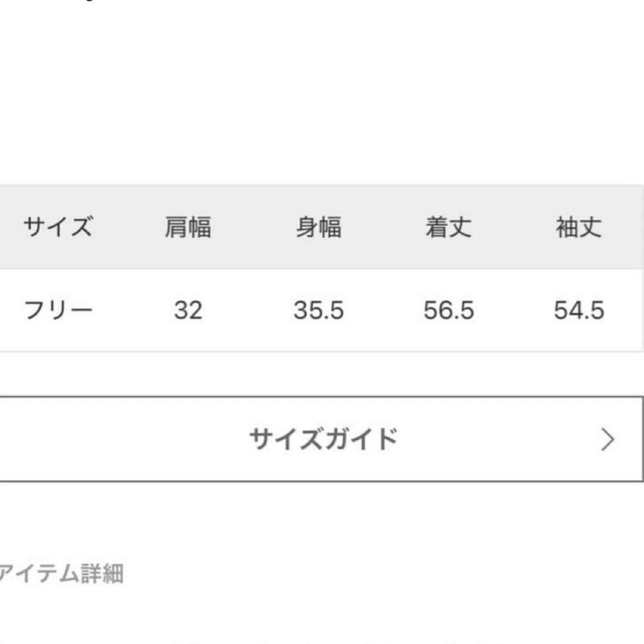This screenshot has height=644, width=644.
Task: Click the body width value 35.5
Action: click(x=318, y=311)
